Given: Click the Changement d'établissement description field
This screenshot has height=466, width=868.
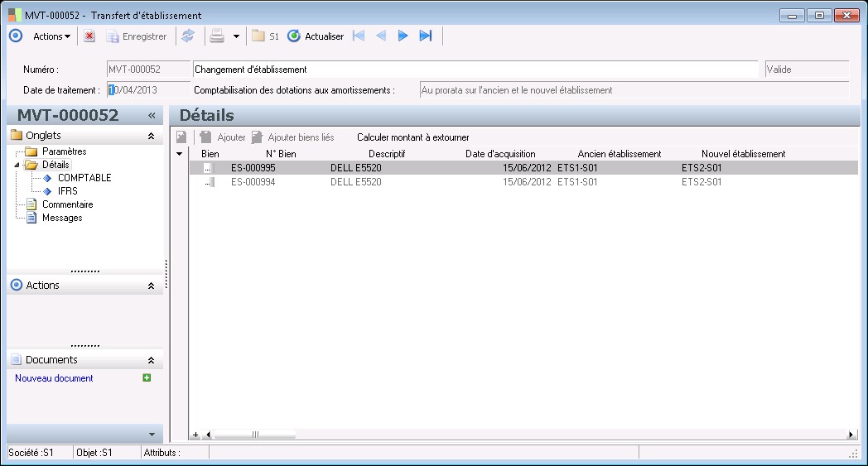Looking at the screenshot, I should [475, 70].
